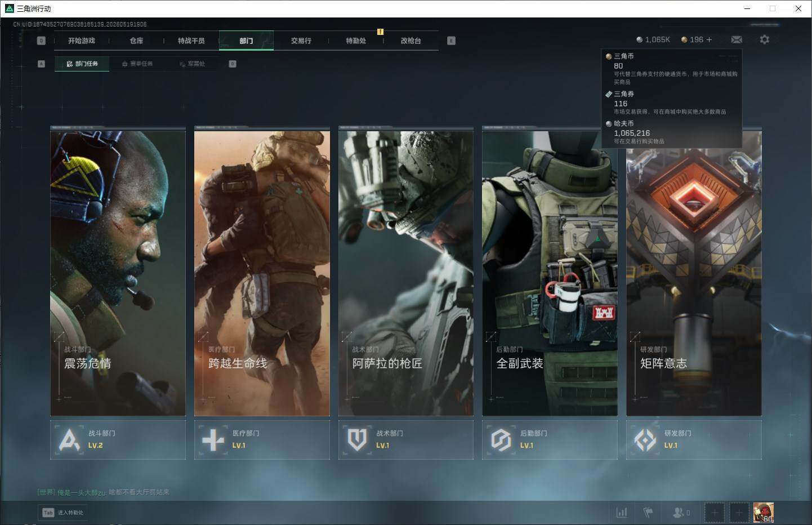This screenshot has height=525, width=812.
Task: Click the 三角币 entry in currency tooltip
Action: tap(672, 69)
